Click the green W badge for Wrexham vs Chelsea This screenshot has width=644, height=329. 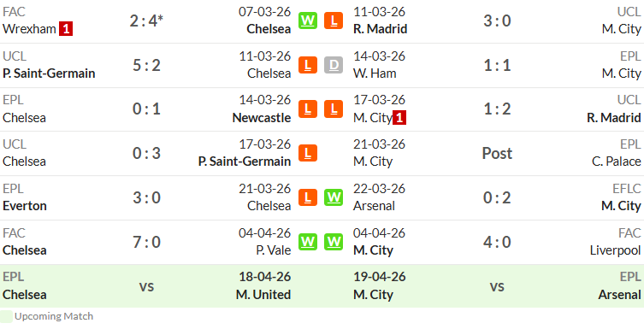pos(308,21)
